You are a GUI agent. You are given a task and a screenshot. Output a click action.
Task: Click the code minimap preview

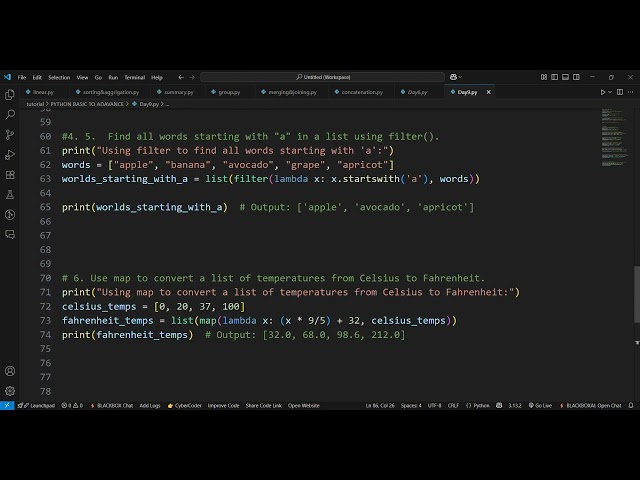(x=614, y=138)
